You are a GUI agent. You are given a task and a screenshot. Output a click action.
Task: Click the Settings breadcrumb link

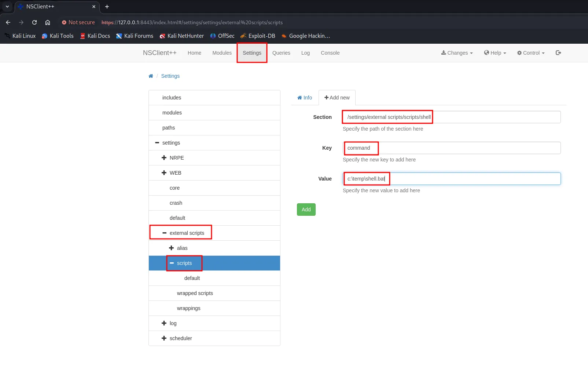tap(170, 76)
